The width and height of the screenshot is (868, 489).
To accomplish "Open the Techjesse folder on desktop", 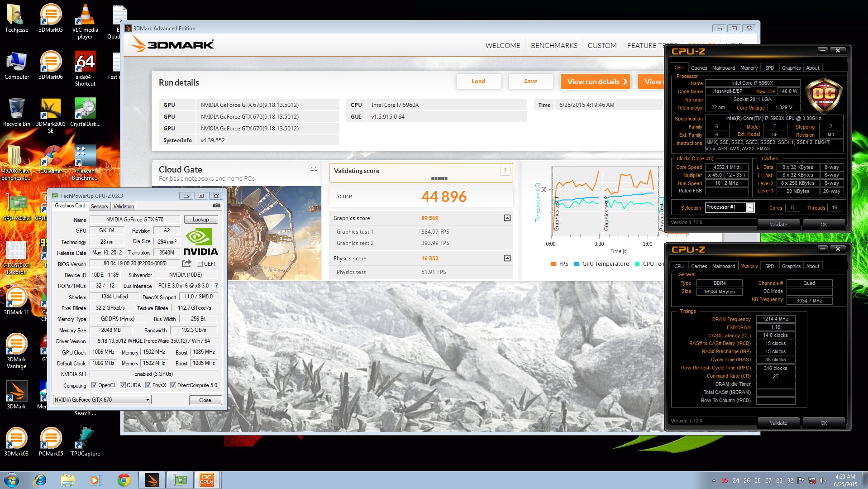I will (x=16, y=18).
